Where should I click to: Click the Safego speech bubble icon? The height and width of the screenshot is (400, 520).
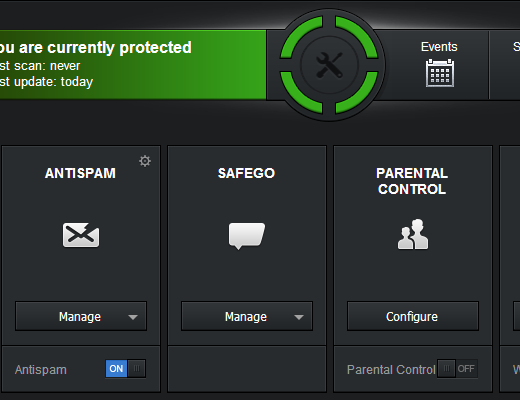[x=247, y=236]
